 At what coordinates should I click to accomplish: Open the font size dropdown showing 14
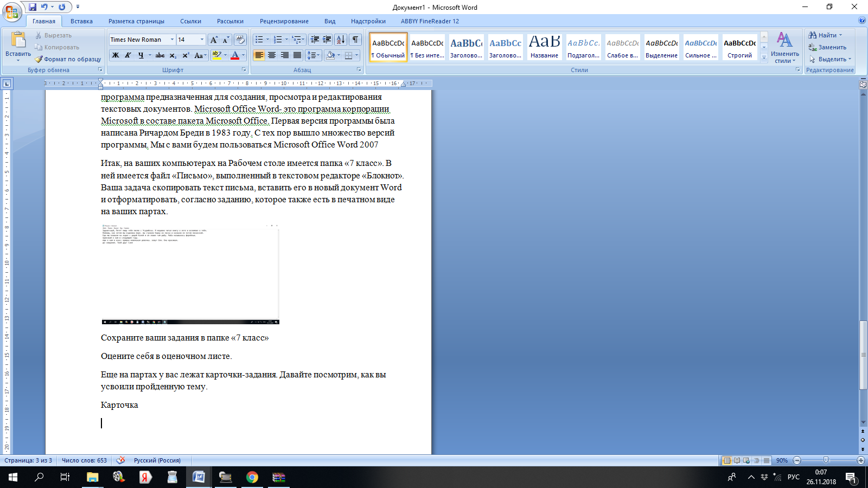[202, 40]
